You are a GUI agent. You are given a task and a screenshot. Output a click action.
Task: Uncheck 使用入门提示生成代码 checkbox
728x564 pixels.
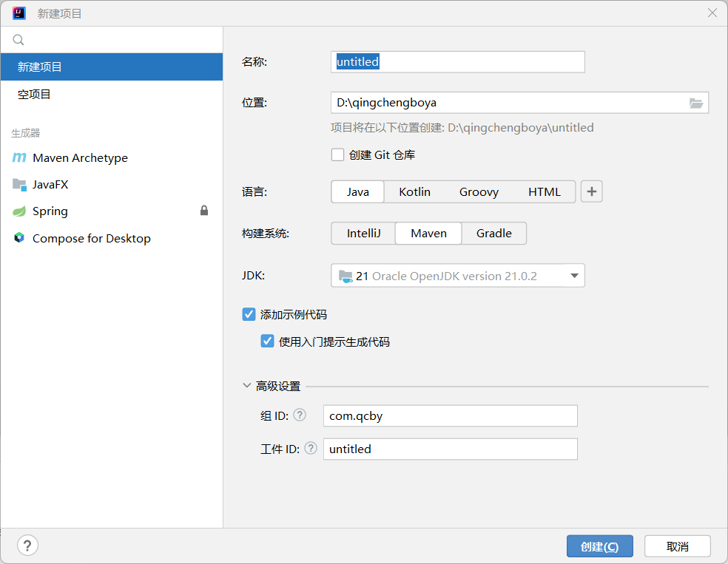pos(267,342)
